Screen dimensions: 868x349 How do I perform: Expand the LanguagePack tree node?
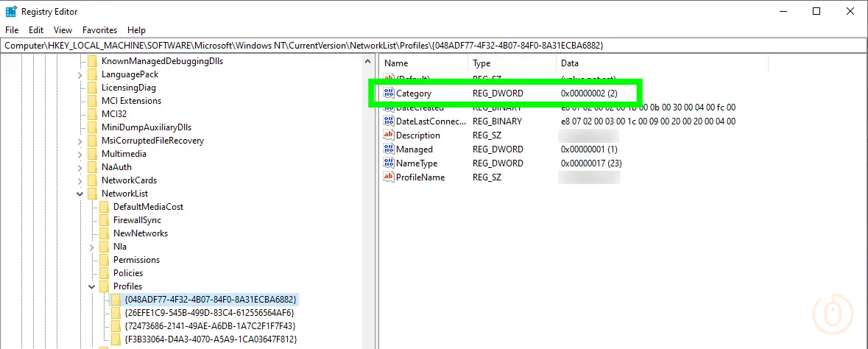(80, 74)
